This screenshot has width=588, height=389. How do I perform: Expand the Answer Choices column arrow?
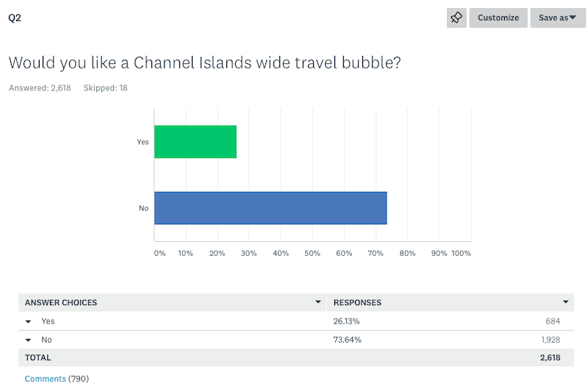click(318, 302)
